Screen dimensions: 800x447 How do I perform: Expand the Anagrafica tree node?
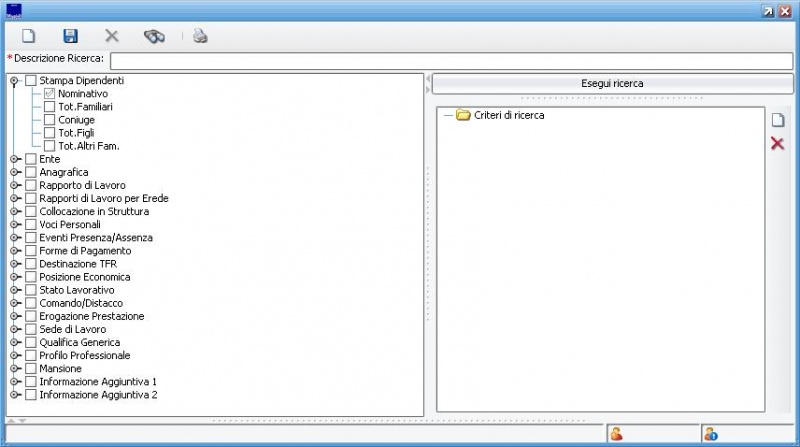14,172
